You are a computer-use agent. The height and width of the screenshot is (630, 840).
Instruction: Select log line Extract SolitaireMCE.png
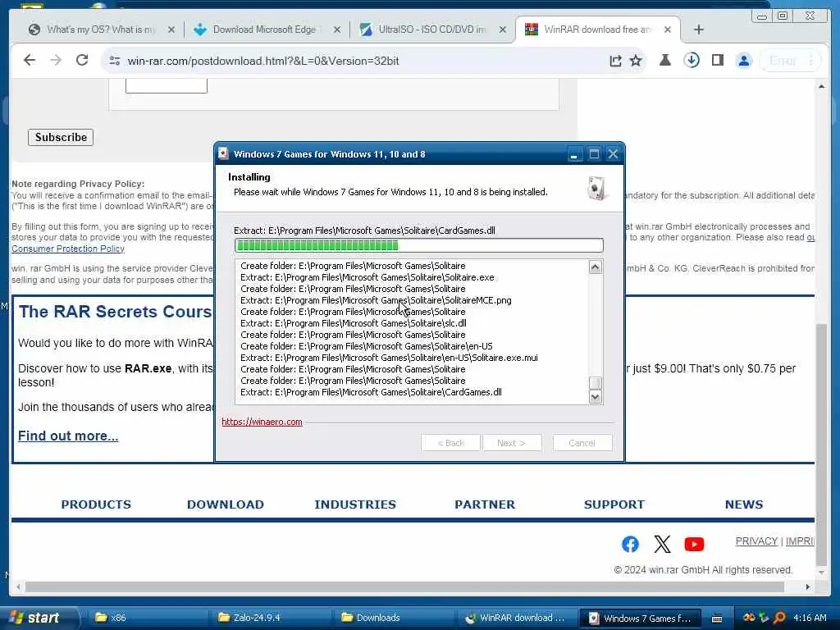point(376,300)
